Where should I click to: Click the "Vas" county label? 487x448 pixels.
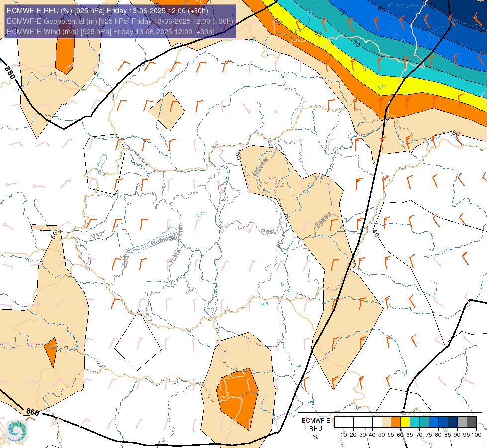[97, 235]
